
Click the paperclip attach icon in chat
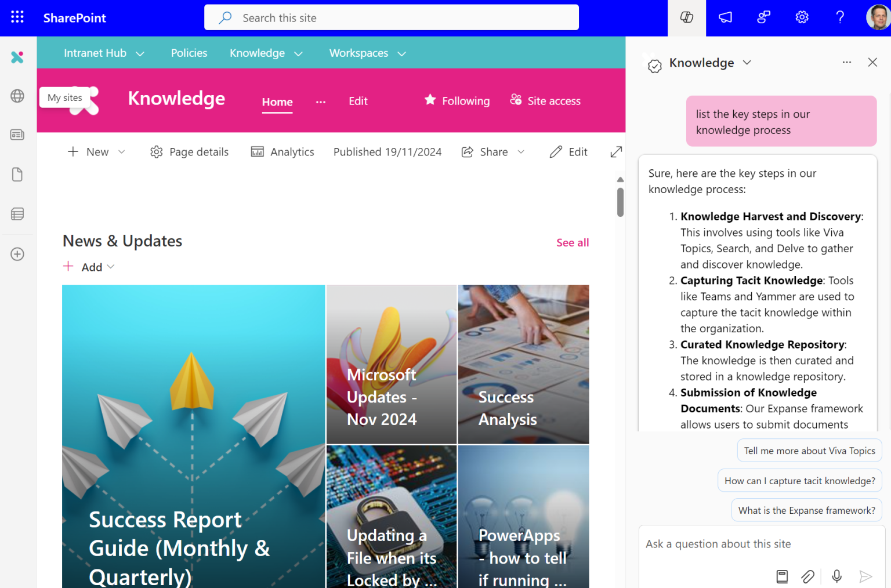coord(808,576)
